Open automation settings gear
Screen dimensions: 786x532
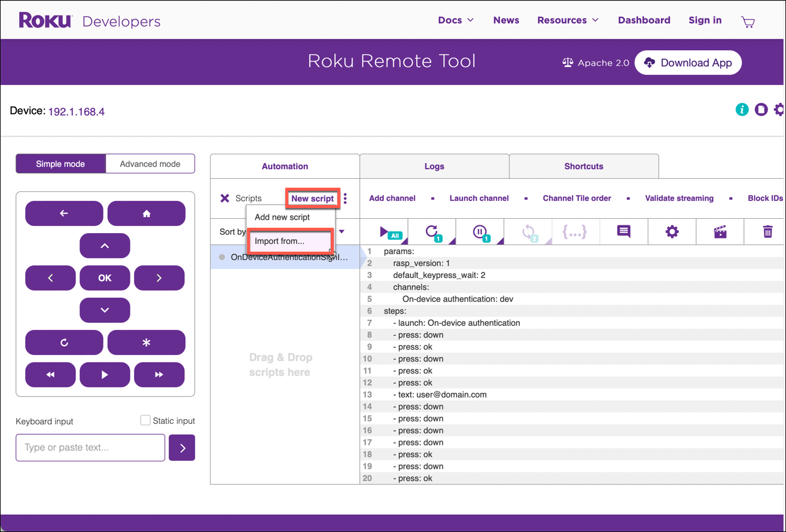pyautogui.click(x=672, y=231)
